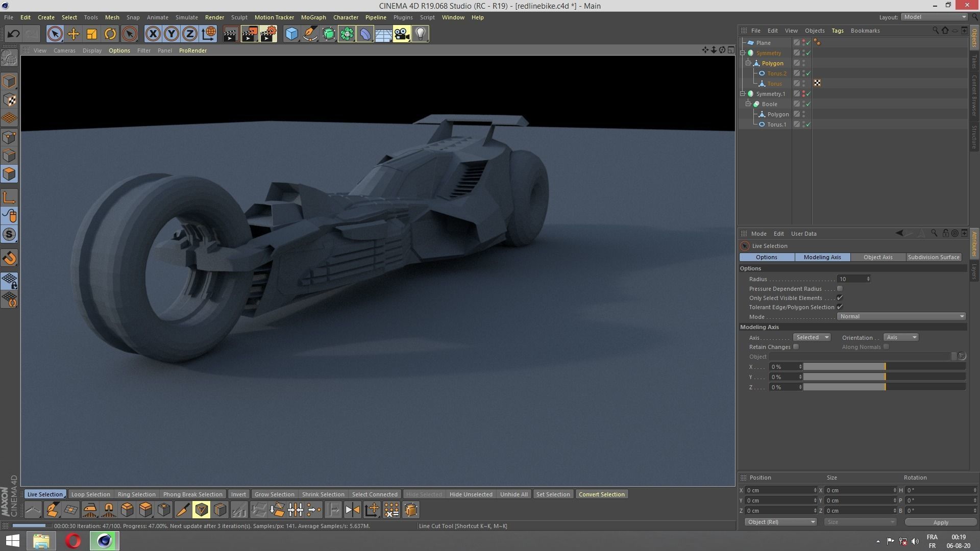Switch to the Modeling Axis tab
980x551 pixels.
tap(822, 257)
